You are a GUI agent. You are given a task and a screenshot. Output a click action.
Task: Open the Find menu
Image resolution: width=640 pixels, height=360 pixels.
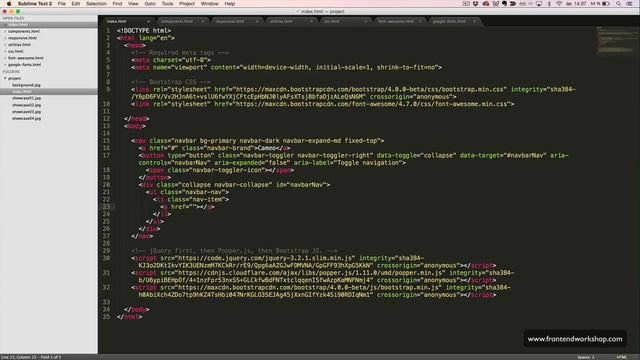[x=117, y=4]
